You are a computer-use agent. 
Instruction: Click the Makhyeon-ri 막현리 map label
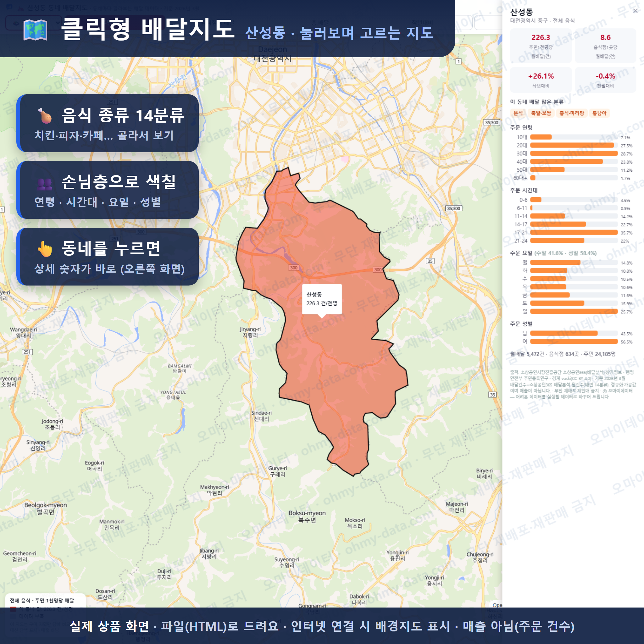[214, 490]
